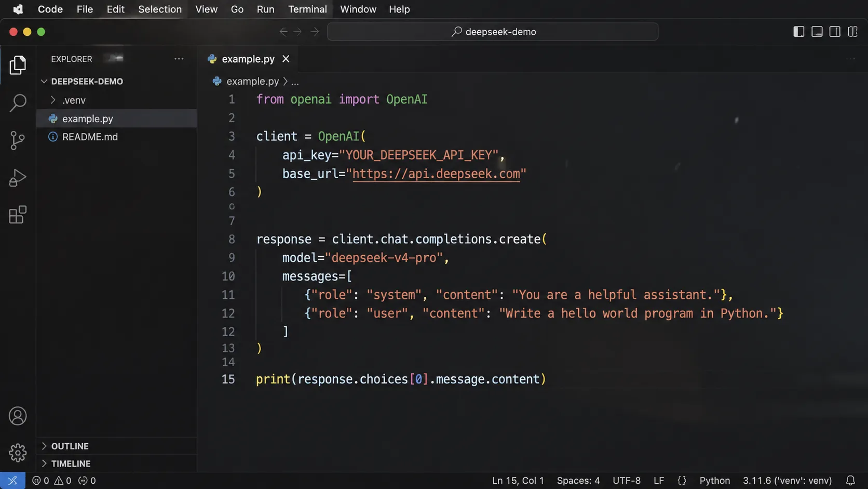Image resolution: width=868 pixels, height=489 pixels.
Task: Open the Window menu
Action: coord(358,9)
